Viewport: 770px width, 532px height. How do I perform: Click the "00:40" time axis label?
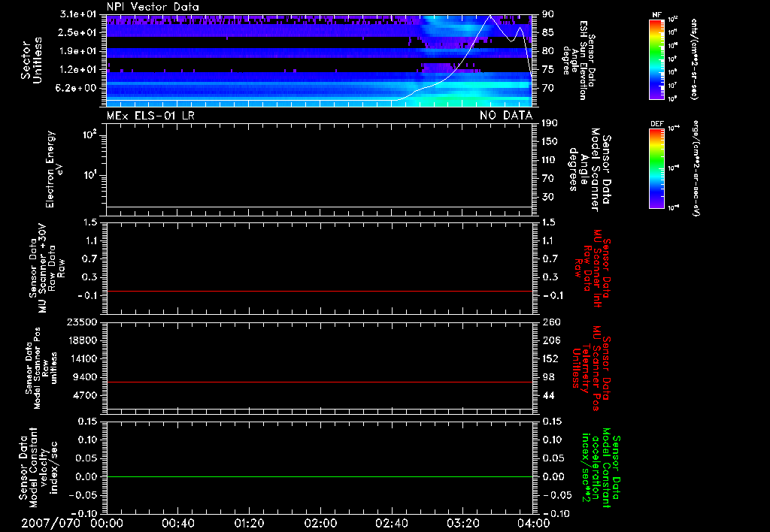[178, 523]
